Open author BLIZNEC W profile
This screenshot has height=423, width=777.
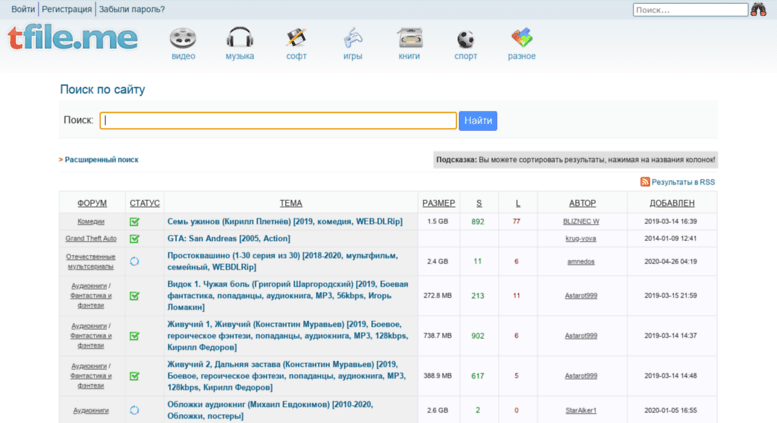581,221
